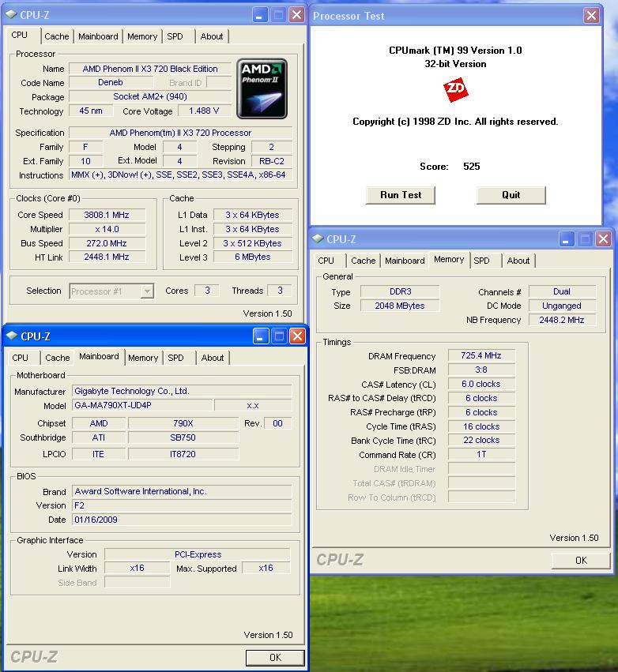Click the FSB:DRAM ratio value 3:8
The image size is (618, 672).
pyautogui.click(x=481, y=370)
